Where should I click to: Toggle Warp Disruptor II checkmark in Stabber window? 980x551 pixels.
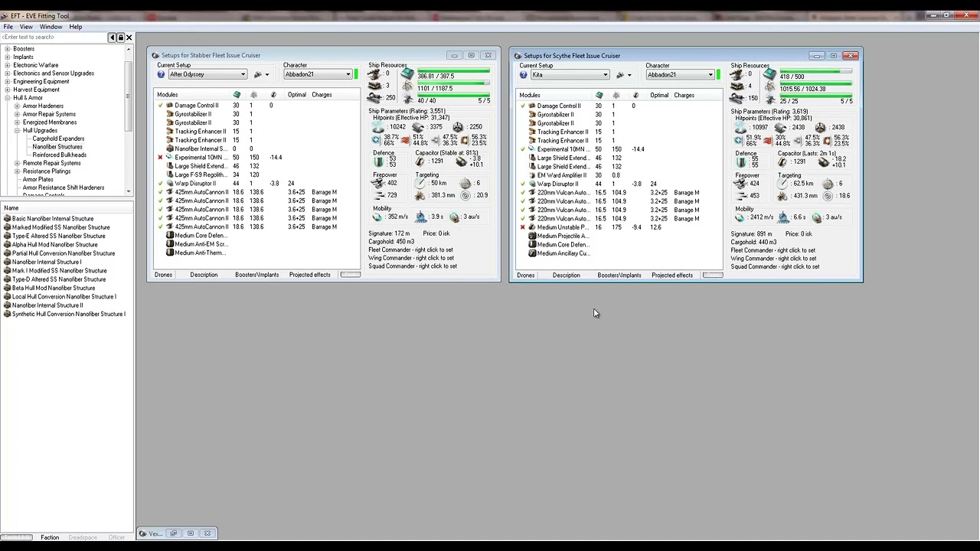[x=160, y=184]
